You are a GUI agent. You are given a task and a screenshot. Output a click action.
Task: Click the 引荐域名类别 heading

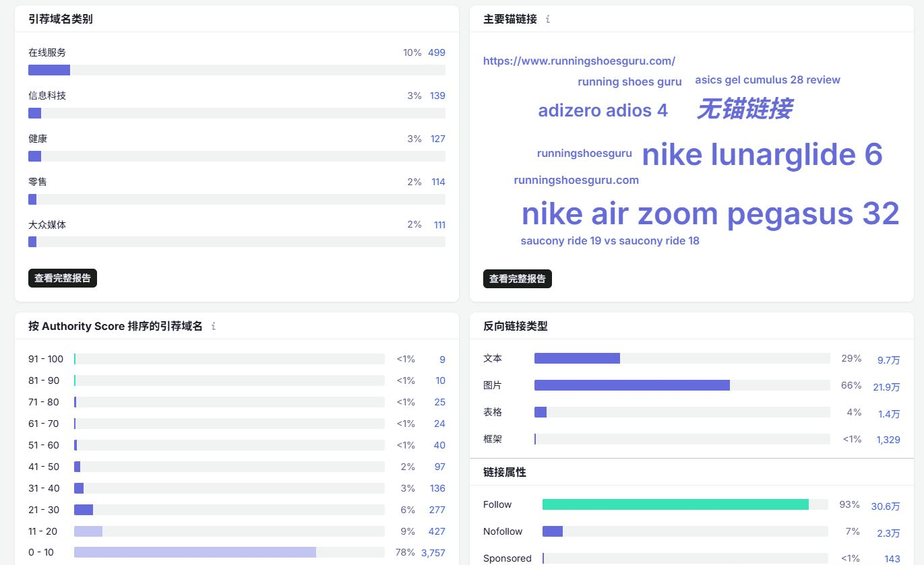click(x=61, y=19)
